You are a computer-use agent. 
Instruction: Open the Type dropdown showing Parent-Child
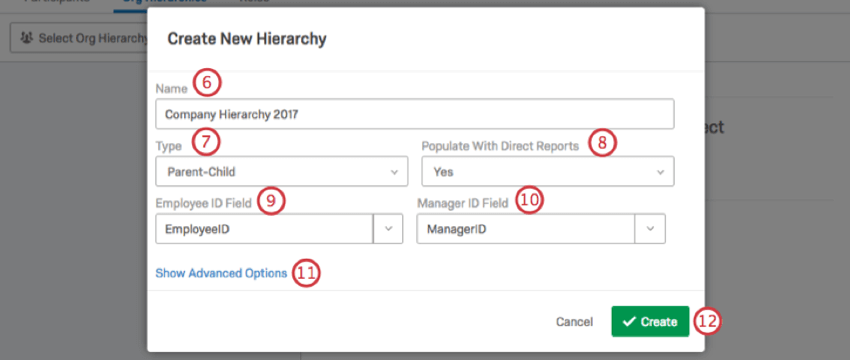point(281,172)
